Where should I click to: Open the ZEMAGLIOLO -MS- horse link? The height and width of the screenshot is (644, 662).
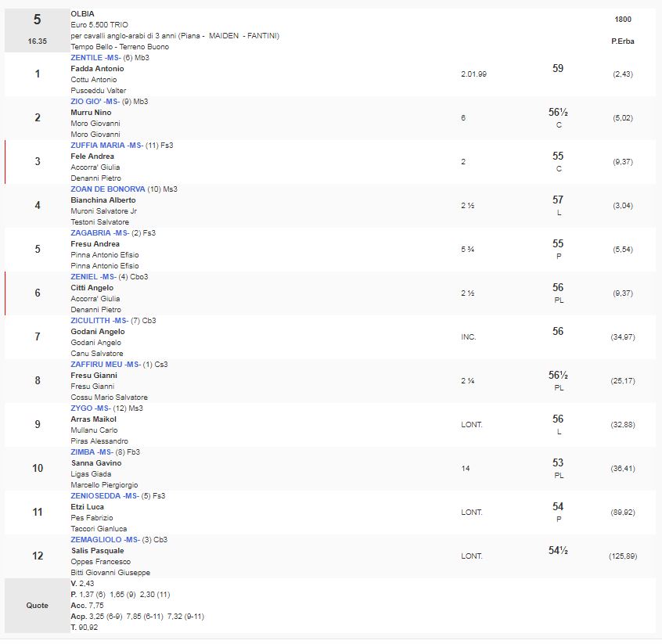pyautogui.click(x=105, y=540)
